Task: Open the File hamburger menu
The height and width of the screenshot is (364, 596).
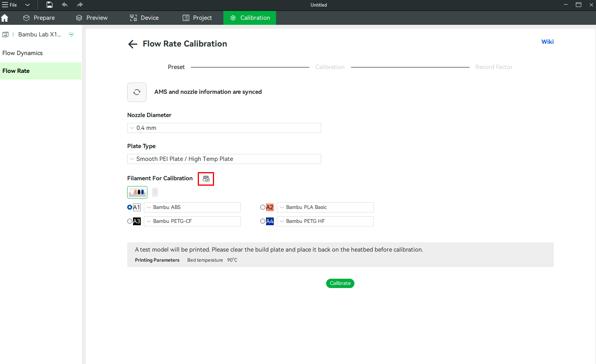Action: point(10,5)
